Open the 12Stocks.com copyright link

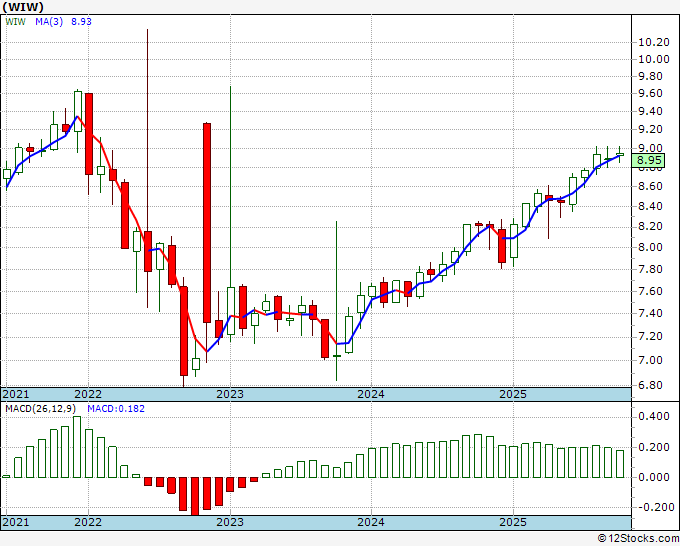coord(638,538)
